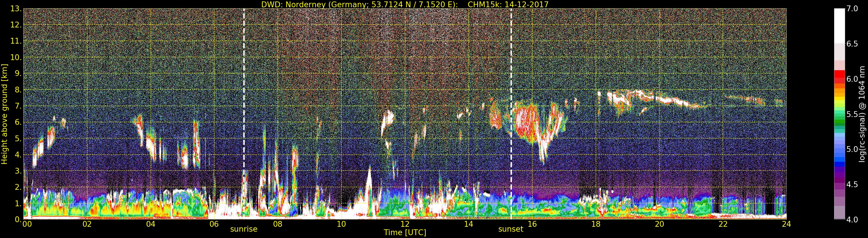
Task: Click the colorbar tick label '7.0'
Action: 852,9
